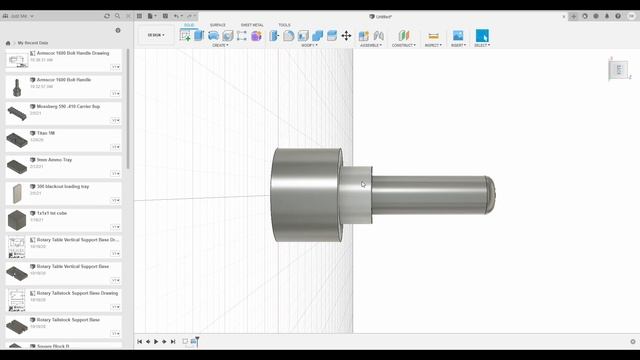Save the current design

[165, 16]
